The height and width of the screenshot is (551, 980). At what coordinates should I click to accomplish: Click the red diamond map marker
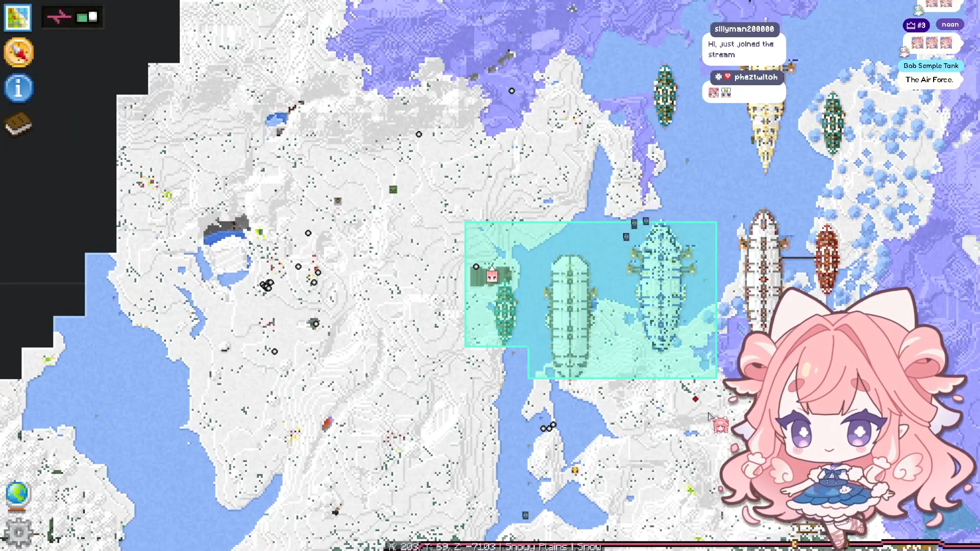[x=695, y=399]
